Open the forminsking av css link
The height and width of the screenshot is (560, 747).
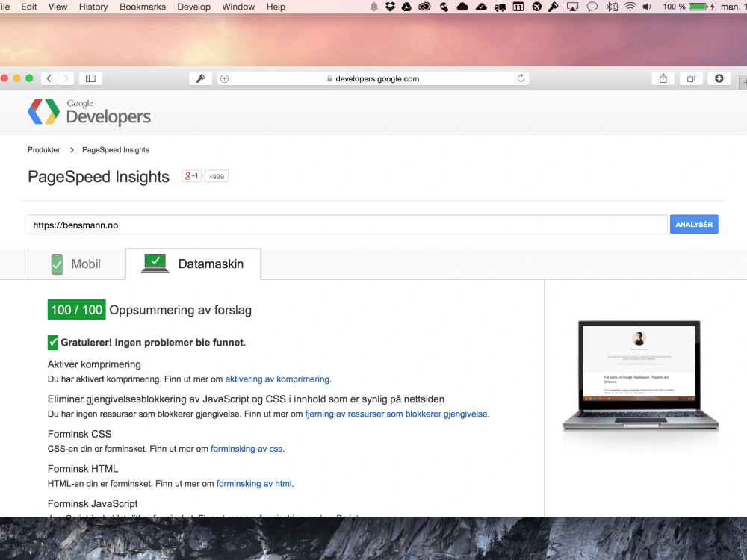coord(247,449)
